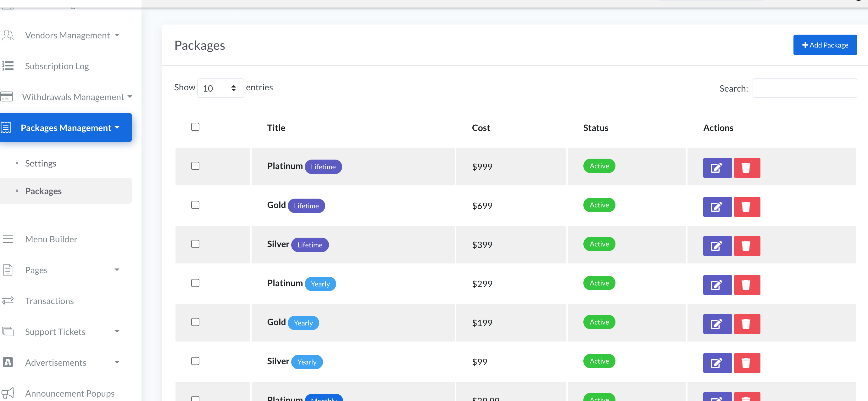Click the Transactions arrows icon

point(8,301)
